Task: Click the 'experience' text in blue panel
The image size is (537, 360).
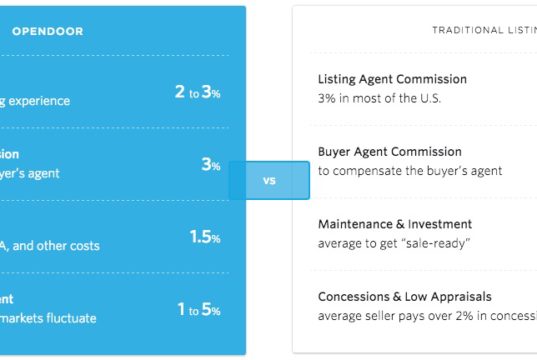Action: [39, 101]
